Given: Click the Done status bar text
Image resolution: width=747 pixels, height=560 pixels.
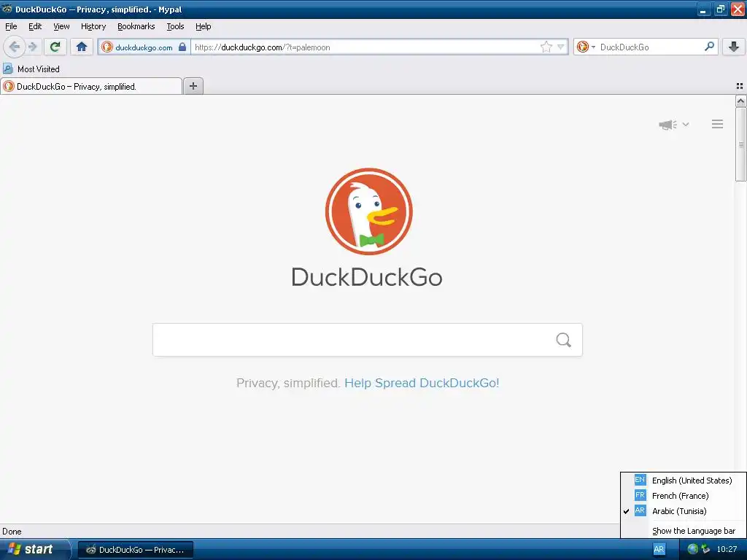Looking at the screenshot, I should tap(12, 532).
